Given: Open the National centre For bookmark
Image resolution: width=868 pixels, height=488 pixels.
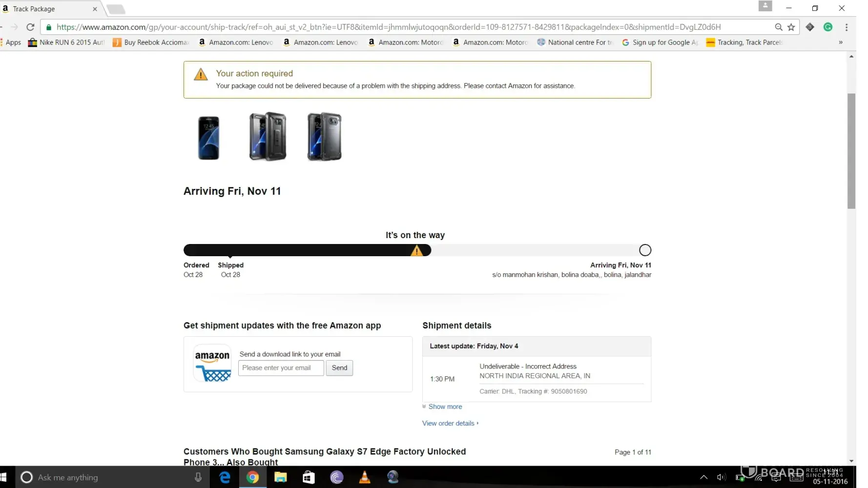Looking at the screenshot, I should pos(575,42).
